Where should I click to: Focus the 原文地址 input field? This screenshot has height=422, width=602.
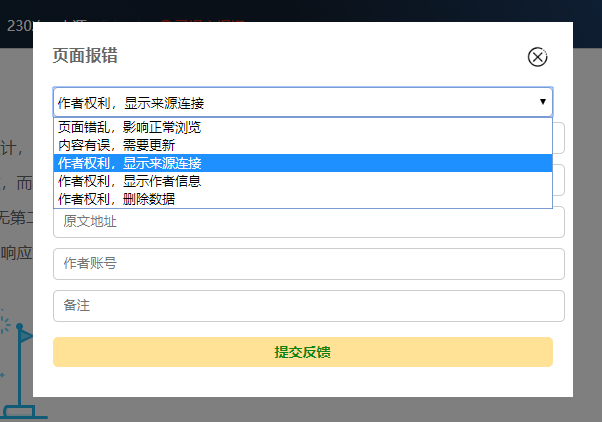[x=308, y=222]
